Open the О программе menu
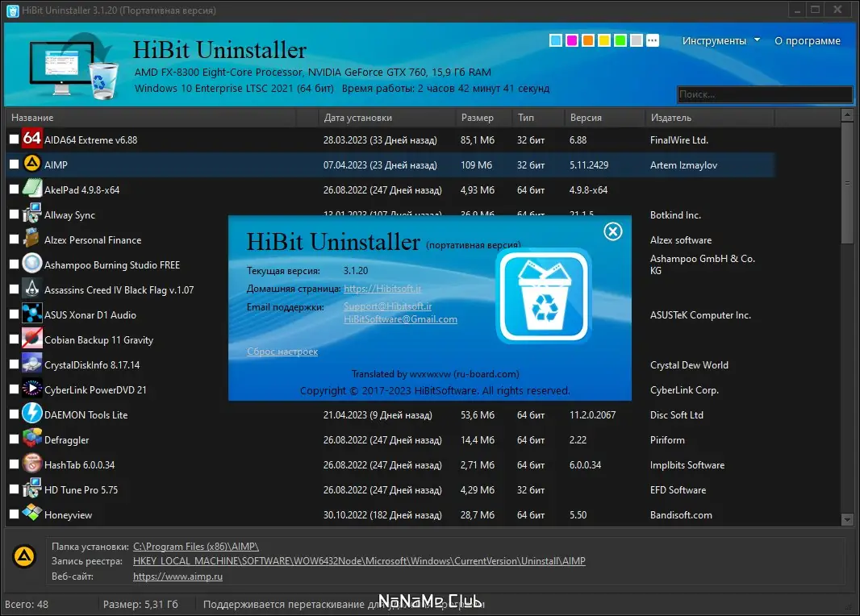The image size is (860, 616). tap(807, 40)
